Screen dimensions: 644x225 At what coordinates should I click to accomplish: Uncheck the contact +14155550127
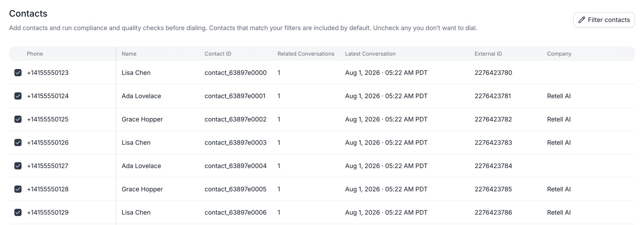[x=18, y=166]
